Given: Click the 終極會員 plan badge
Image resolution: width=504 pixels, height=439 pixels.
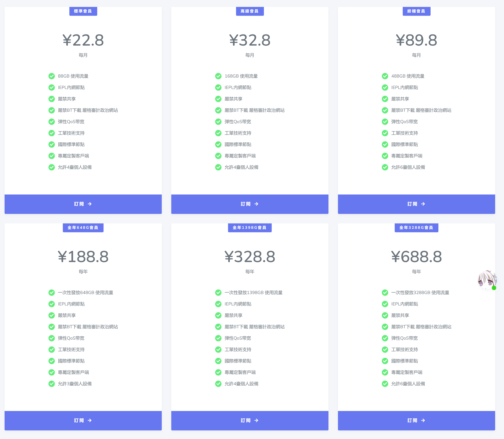Looking at the screenshot, I should click(416, 11).
